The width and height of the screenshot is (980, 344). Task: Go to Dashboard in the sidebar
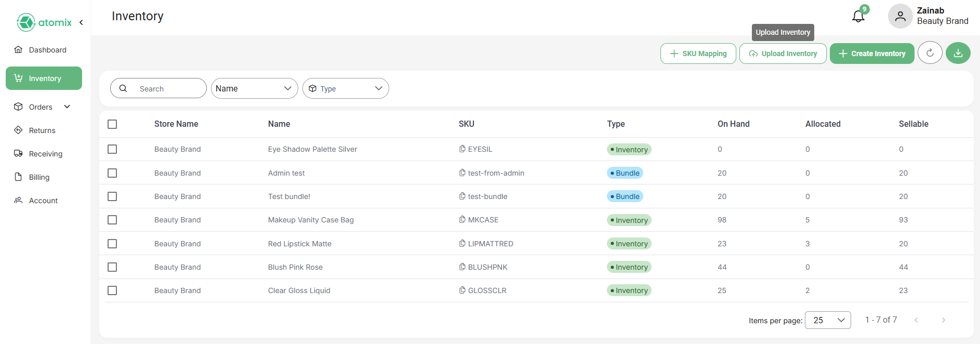[x=47, y=50]
